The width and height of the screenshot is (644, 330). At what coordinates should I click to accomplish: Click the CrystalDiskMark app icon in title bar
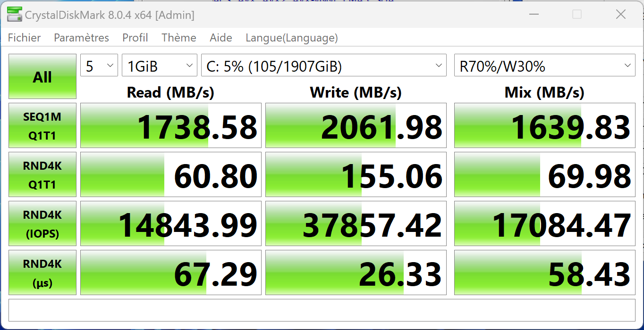click(14, 15)
